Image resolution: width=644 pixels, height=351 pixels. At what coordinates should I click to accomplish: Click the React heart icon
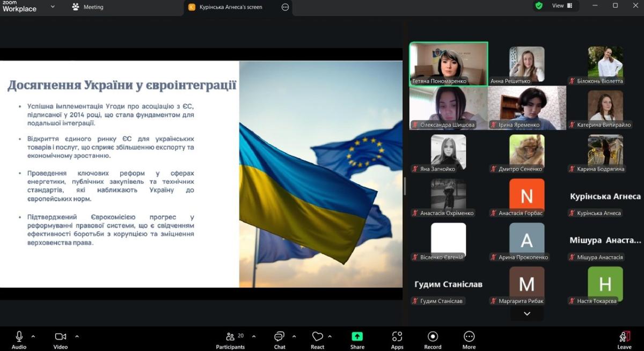coord(317,337)
